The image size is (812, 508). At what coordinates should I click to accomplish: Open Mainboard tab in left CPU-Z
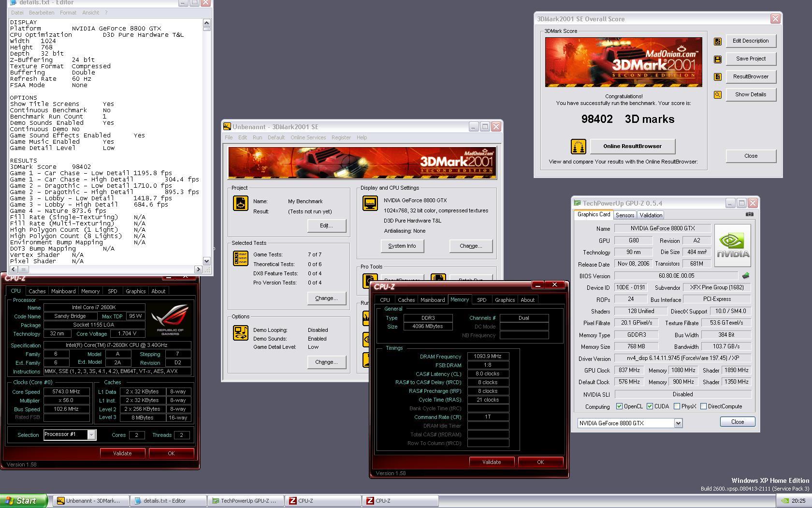tap(63, 291)
